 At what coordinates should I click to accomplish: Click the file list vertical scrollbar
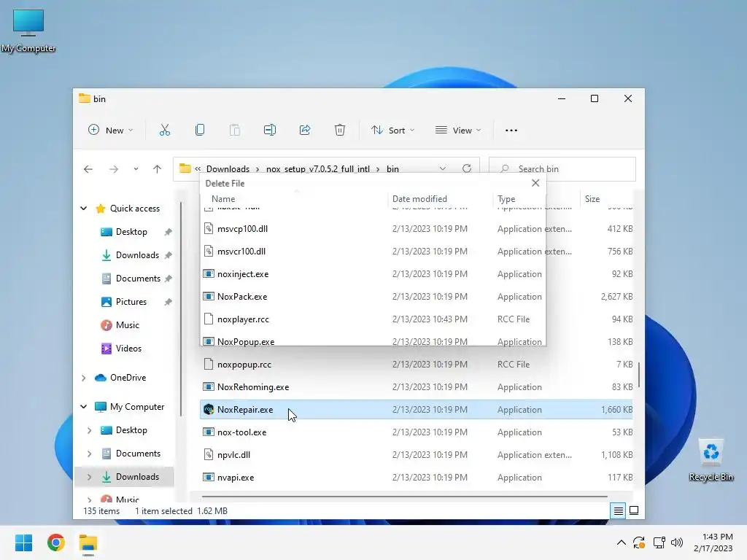(x=639, y=376)
